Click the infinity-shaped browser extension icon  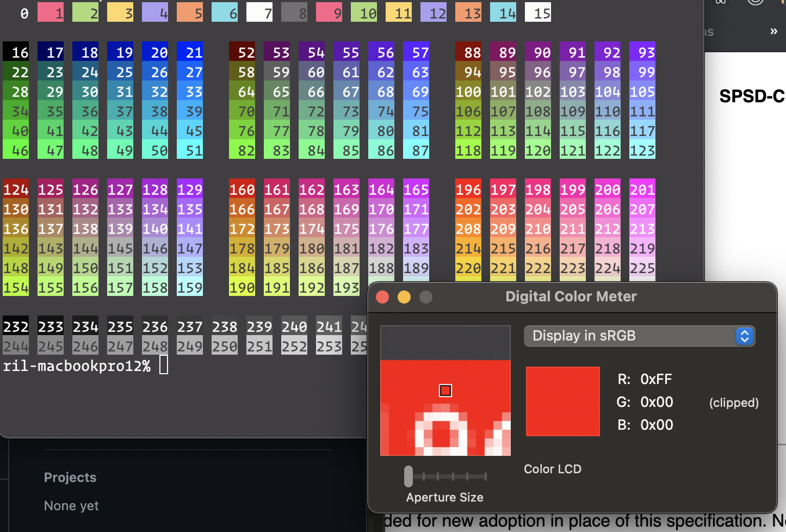721,3
